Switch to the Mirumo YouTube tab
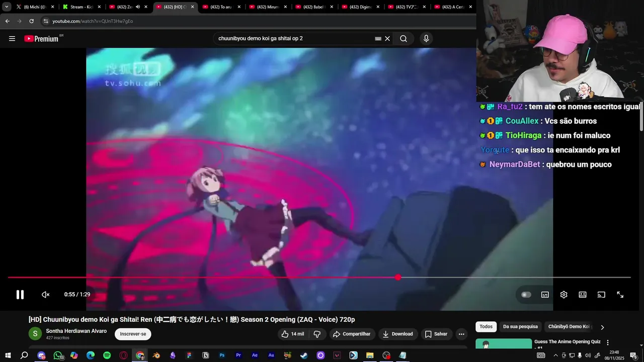This screenshot has height=362, width=644. (x=267, y=7)
